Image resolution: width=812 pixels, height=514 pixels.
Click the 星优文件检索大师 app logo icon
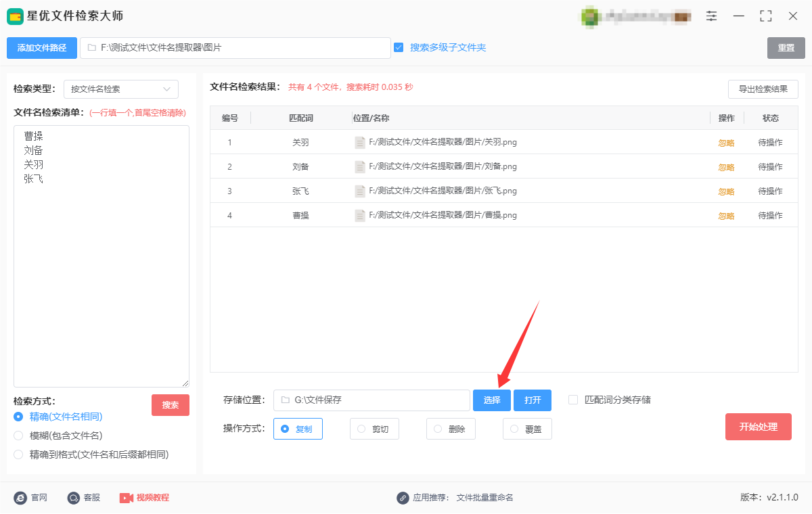coord(15,16)
